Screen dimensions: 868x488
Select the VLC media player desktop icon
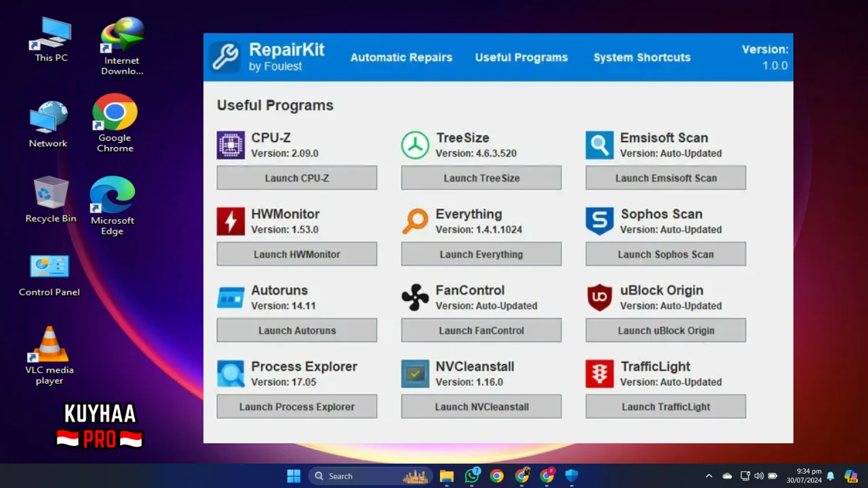coord(50,356)
